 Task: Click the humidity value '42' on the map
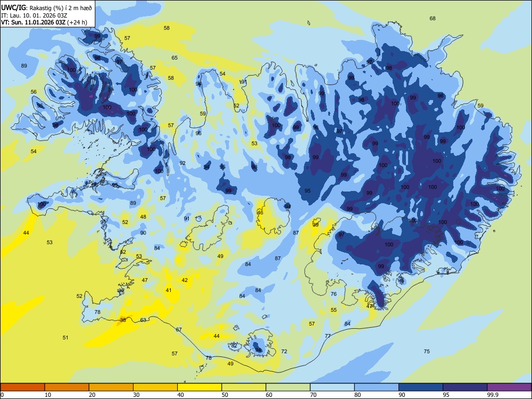(x=185, y=280)
